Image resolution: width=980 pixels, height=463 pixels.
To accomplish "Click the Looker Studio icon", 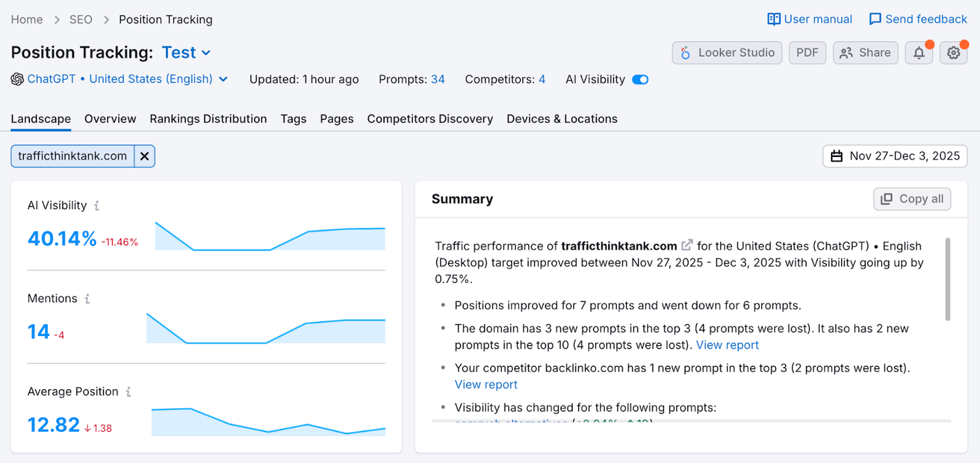I will tap(686, 52).
